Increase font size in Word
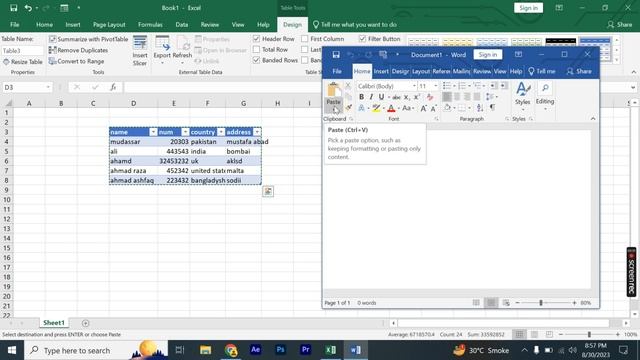Viewport: 640px width, 360px height. point(424,108)
